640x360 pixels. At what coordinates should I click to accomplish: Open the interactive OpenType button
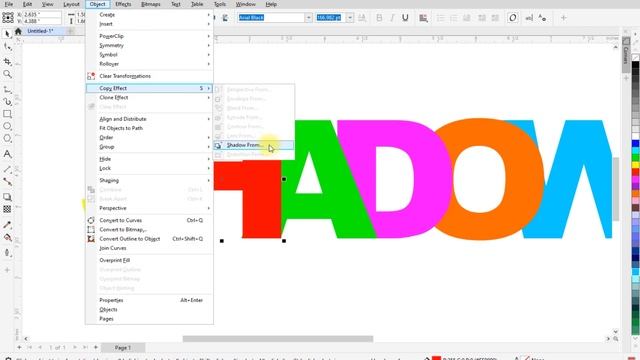(513, 18)
